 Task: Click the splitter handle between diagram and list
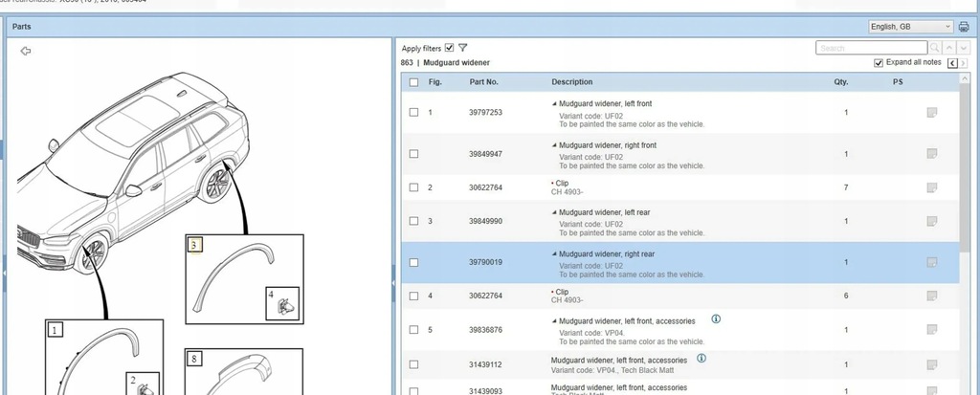pyautogui.click(x=393, y=282)
